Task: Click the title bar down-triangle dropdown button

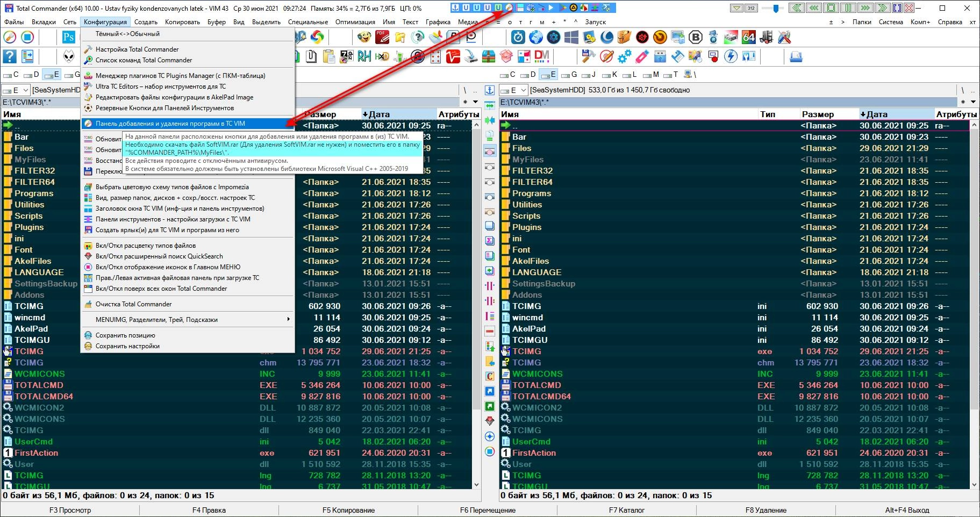Action: coord(736,8)
